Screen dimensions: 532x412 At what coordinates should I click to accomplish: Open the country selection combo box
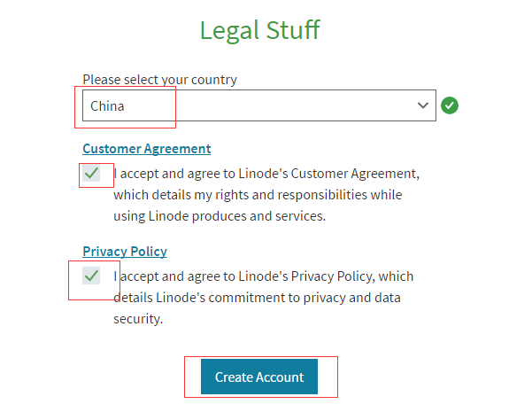pyautogui.click(x=258, y=106)
